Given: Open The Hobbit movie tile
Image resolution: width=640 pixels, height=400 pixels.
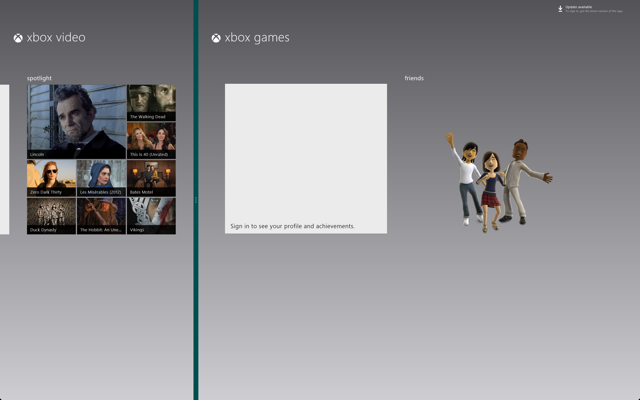Looking at the screenshot, I should (101, 216).
